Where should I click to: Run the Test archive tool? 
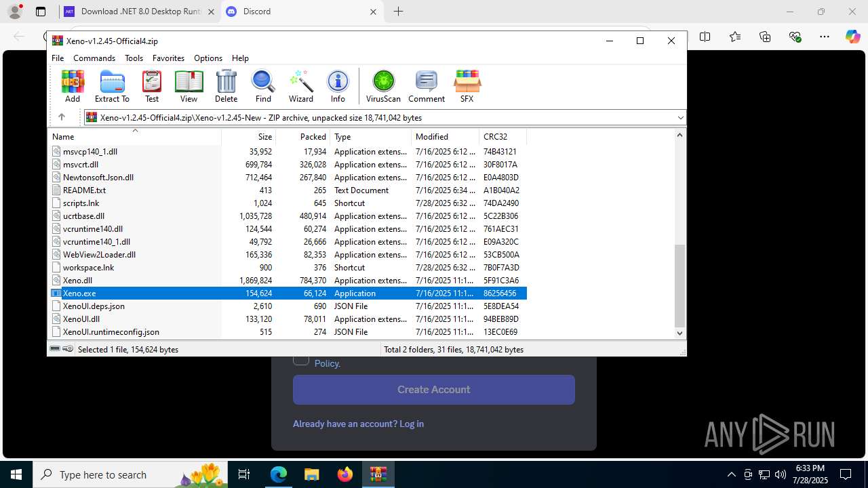(x=152, y=86)
